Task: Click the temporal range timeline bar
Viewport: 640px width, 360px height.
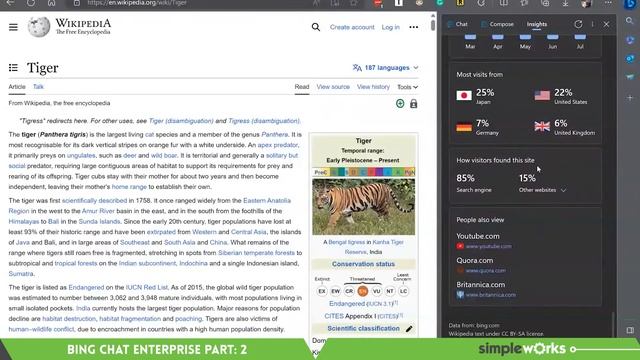Action: click(363, 172)
